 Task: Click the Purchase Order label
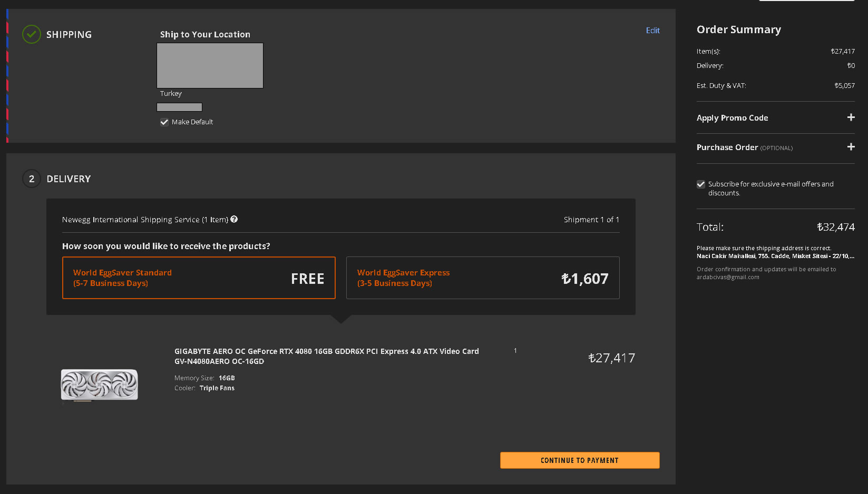click(x=727, y=147)
